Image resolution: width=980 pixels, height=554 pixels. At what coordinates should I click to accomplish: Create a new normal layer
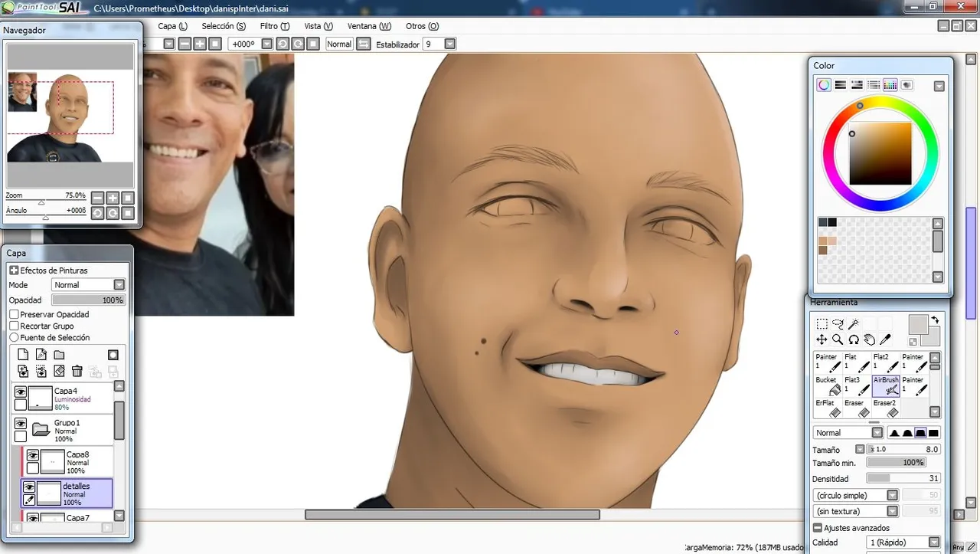pyautogui.click(x=23, y=355)
